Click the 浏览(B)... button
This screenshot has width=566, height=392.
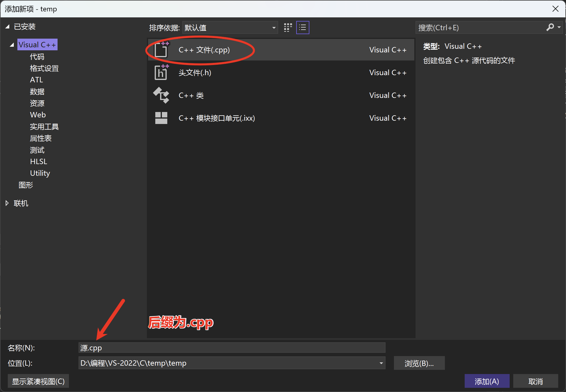(x=419, y=363)
